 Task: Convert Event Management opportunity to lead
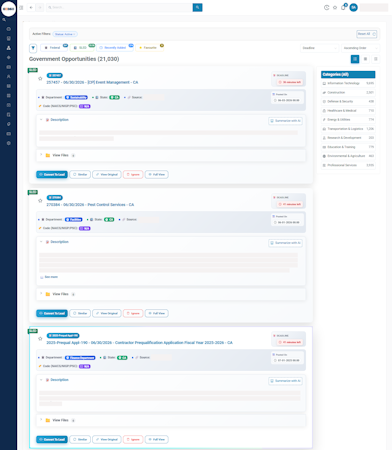(52, 174)
